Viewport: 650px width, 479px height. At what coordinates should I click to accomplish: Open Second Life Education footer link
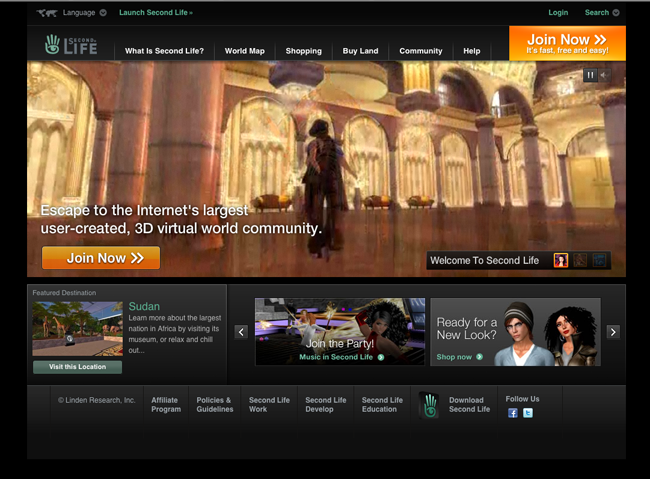point(382,405)
